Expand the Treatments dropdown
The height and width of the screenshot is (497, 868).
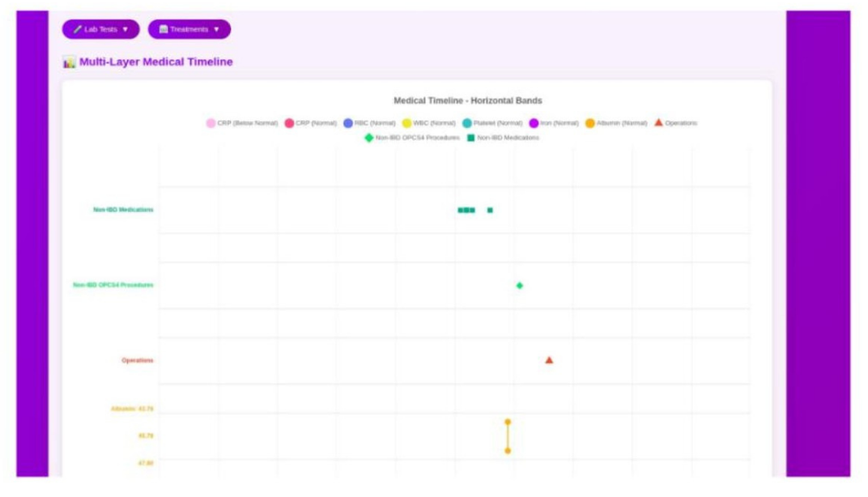point(189,29)
